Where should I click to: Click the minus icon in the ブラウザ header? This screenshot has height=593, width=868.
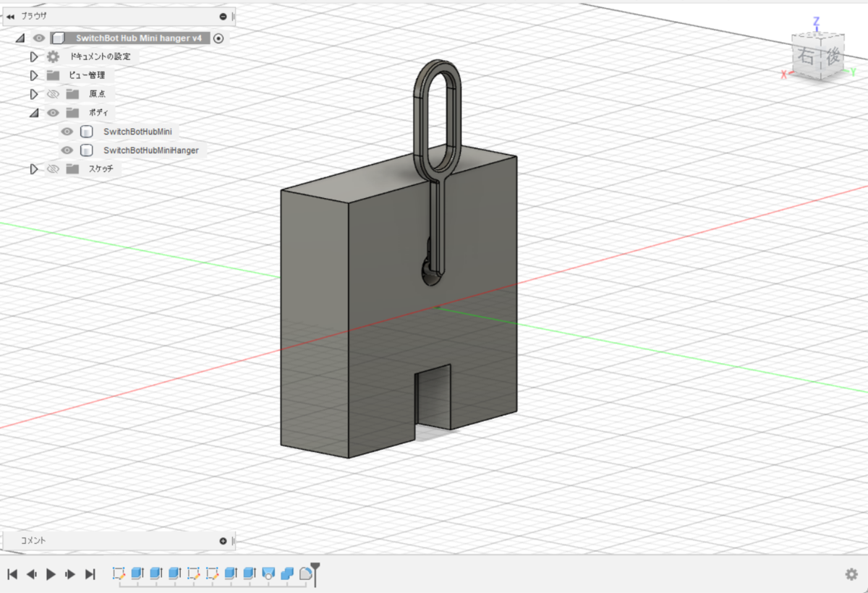(224, 16)
